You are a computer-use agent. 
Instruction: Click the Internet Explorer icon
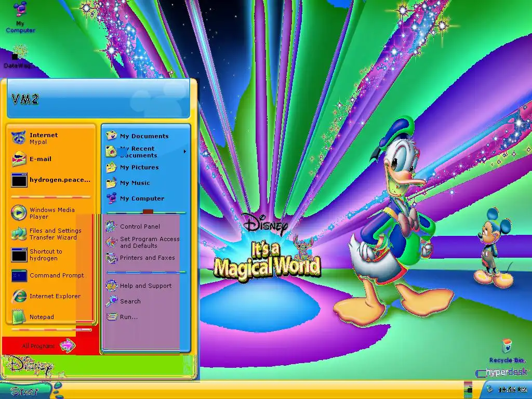pyautogui.click(x=19, y=296)
